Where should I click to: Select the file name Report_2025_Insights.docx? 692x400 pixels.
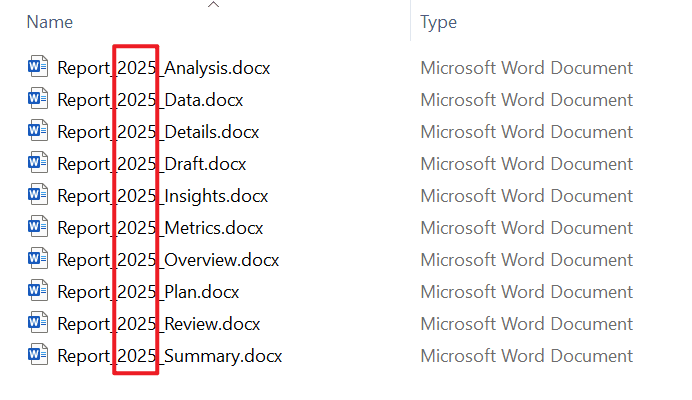[163, 196]
